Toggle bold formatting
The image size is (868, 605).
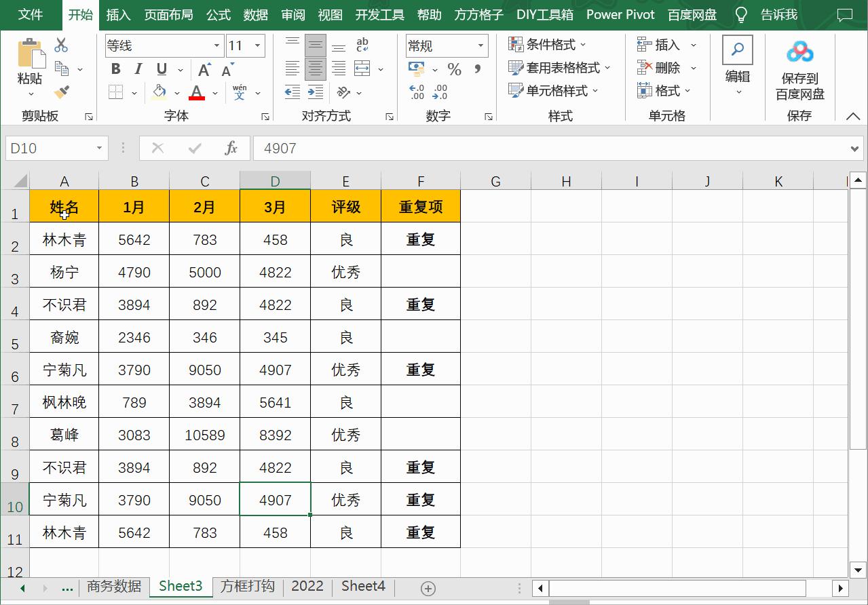(115, 69)
